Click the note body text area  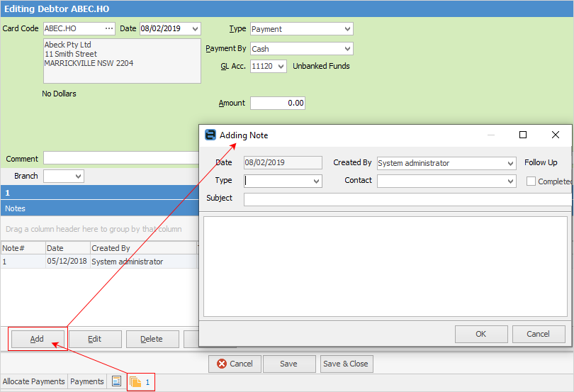pos(385,267)
